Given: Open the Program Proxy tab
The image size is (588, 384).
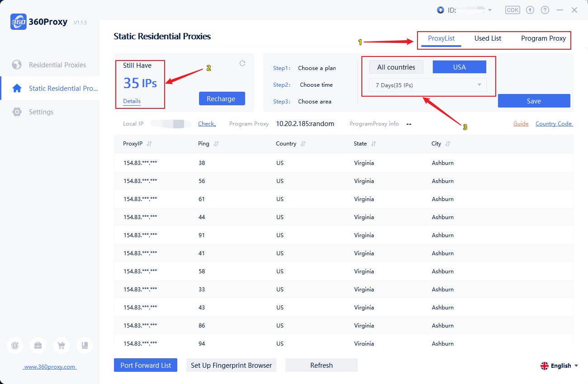Looking at the screenshot, I should coord(543,38).
